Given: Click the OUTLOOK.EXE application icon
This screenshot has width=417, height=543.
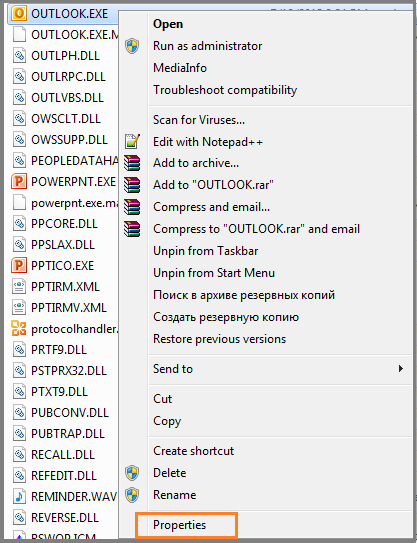Looking at the screenshot, I should (19, 14).
